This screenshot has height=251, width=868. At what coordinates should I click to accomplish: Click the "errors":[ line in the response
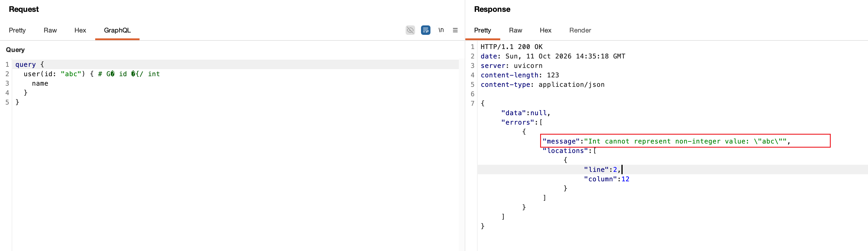(522, 122)
